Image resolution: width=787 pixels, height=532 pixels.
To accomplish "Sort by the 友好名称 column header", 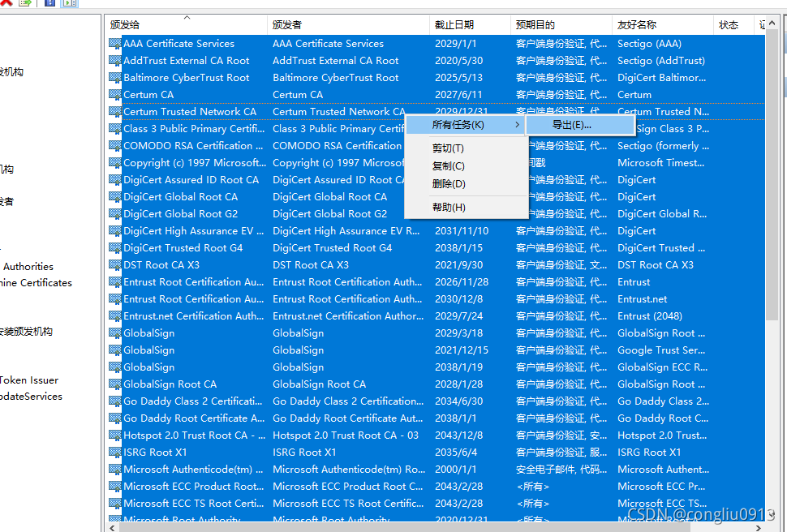I will pyautogui.click(x=663, y=25).
